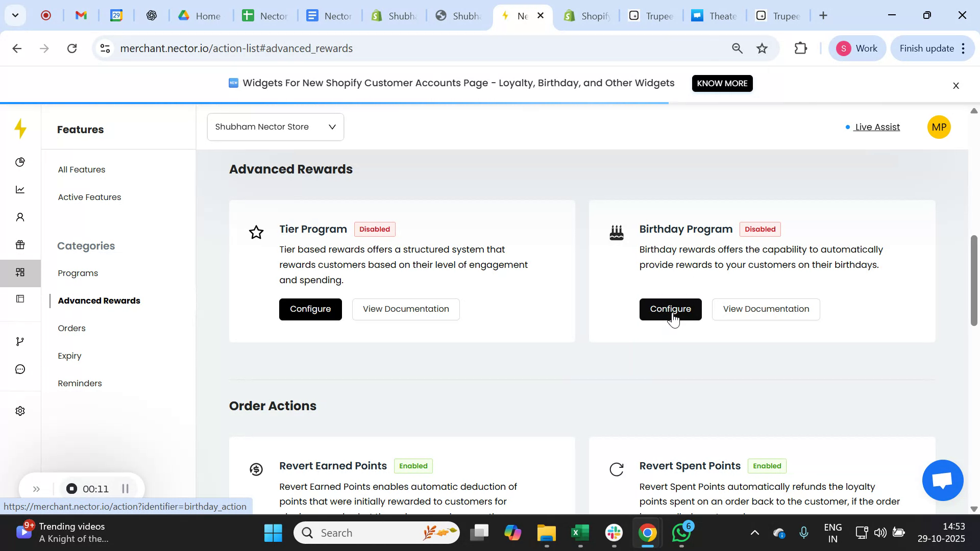Open Chrome profile menu labeled Work
980x551 pixels.
[857, 48]
